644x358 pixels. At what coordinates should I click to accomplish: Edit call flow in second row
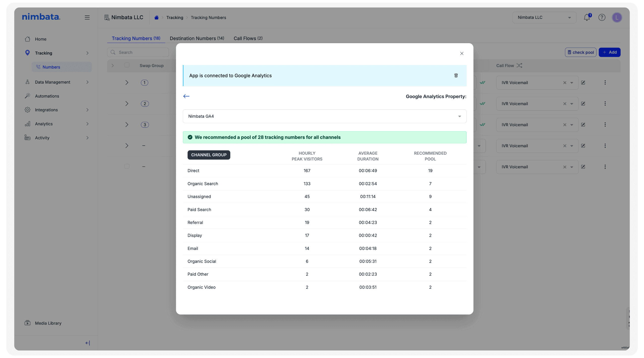[583, 104]
